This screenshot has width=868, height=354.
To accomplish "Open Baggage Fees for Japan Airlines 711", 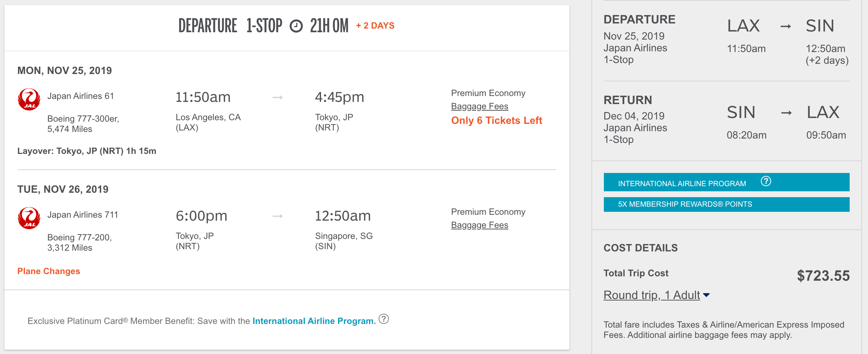I will (479, 225).
